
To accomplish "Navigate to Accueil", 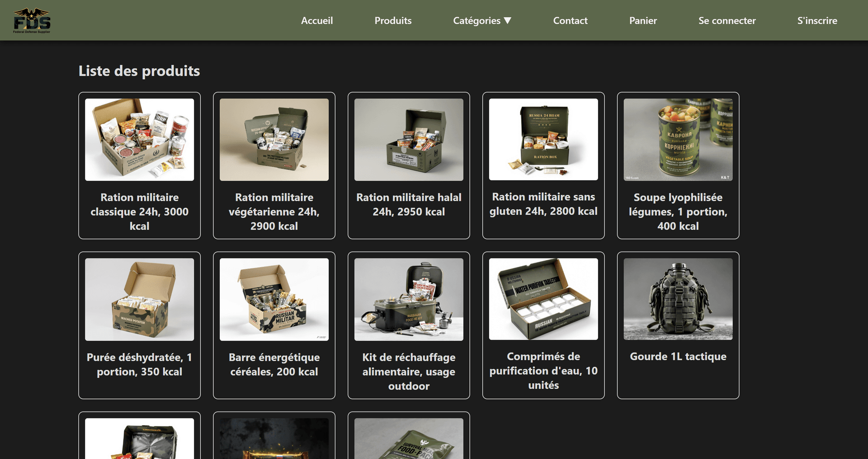I will pyautogui.click(x=317, y=20).
